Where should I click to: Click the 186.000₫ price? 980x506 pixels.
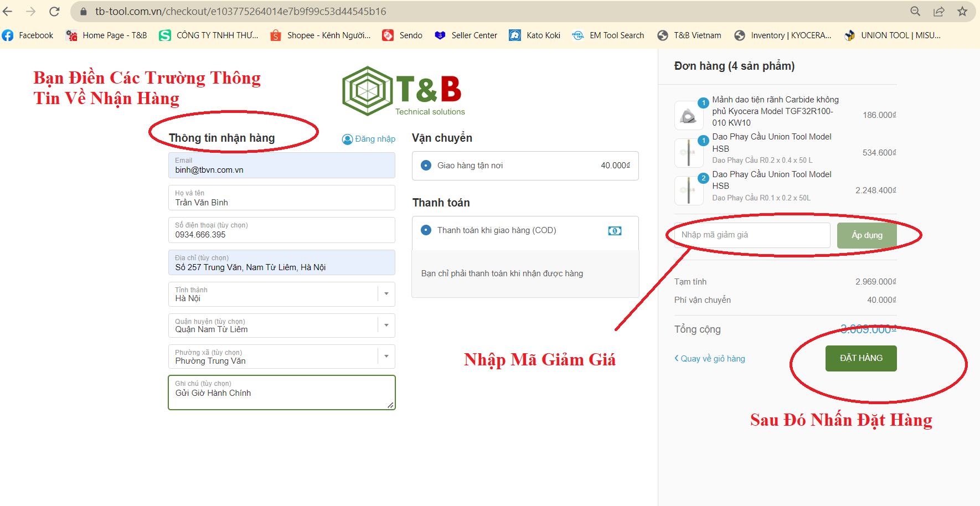click(879, 115)
